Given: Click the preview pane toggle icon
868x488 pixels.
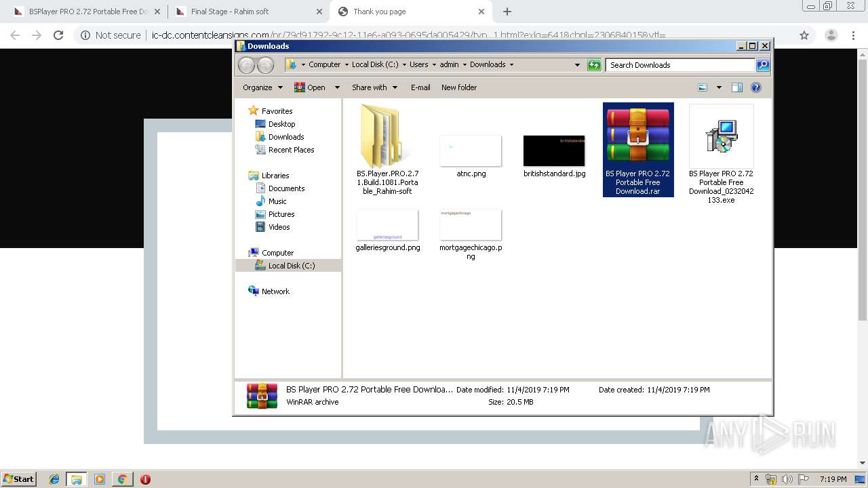Looking at the screenshot, I should 737,87.
